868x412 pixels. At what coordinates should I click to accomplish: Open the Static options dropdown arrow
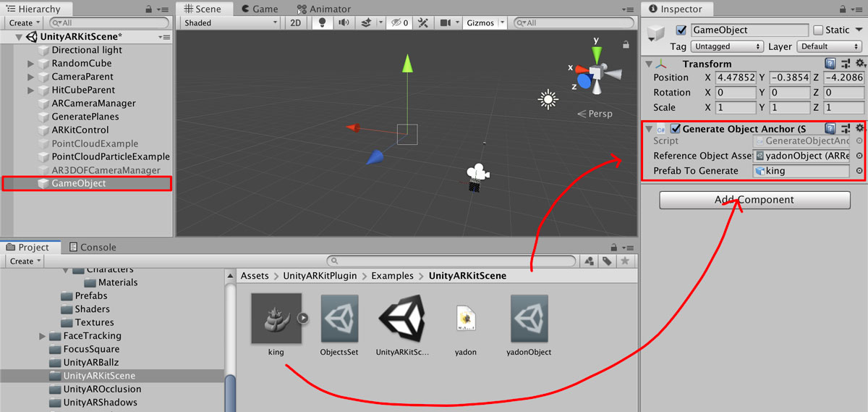coord(859,30)
